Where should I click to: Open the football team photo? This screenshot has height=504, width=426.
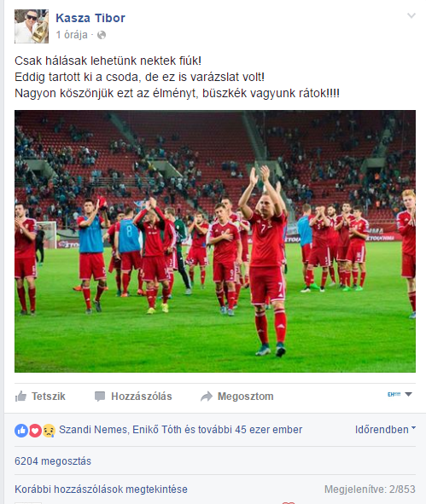pyautogui.click(x=215, y=241)
